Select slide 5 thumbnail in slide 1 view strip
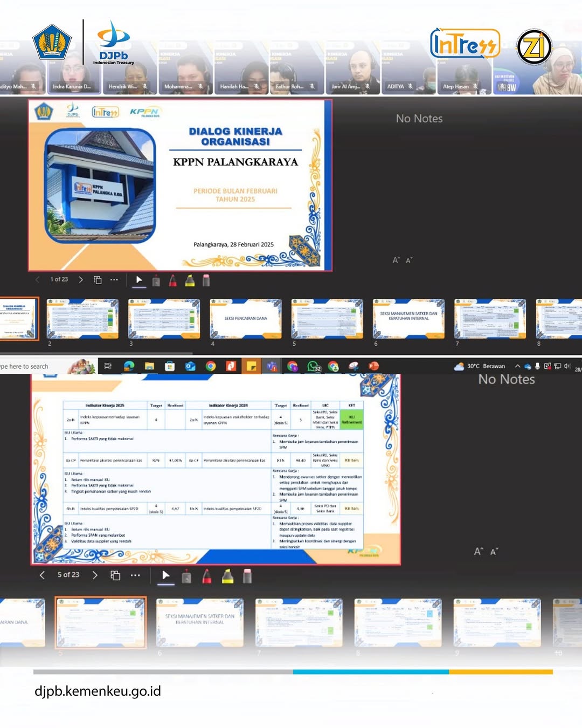582x728 pixels. coord(327,319)
